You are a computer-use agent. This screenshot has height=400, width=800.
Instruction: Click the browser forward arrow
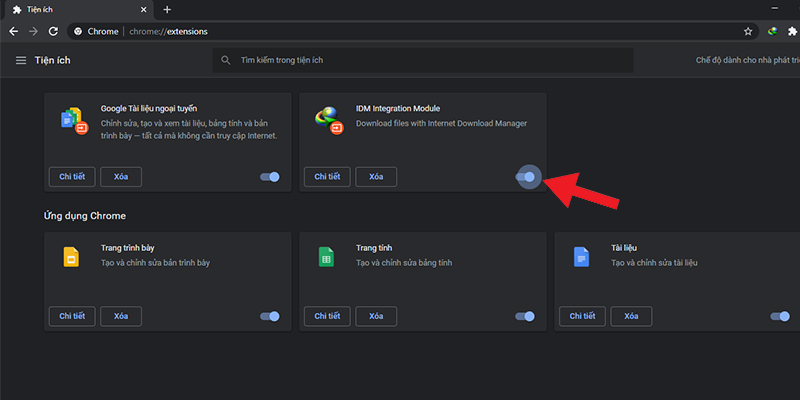coord(34,32)
